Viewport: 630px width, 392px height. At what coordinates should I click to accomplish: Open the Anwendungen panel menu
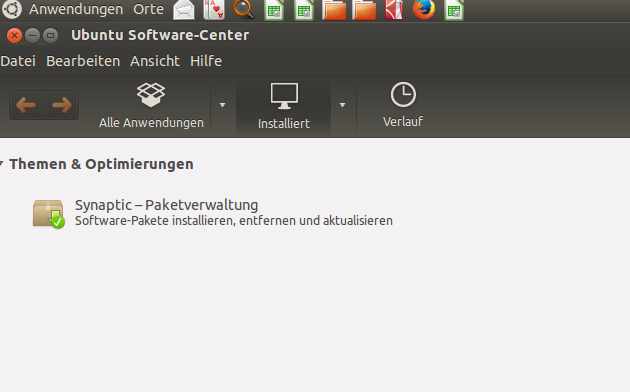[x=76, y=9]
